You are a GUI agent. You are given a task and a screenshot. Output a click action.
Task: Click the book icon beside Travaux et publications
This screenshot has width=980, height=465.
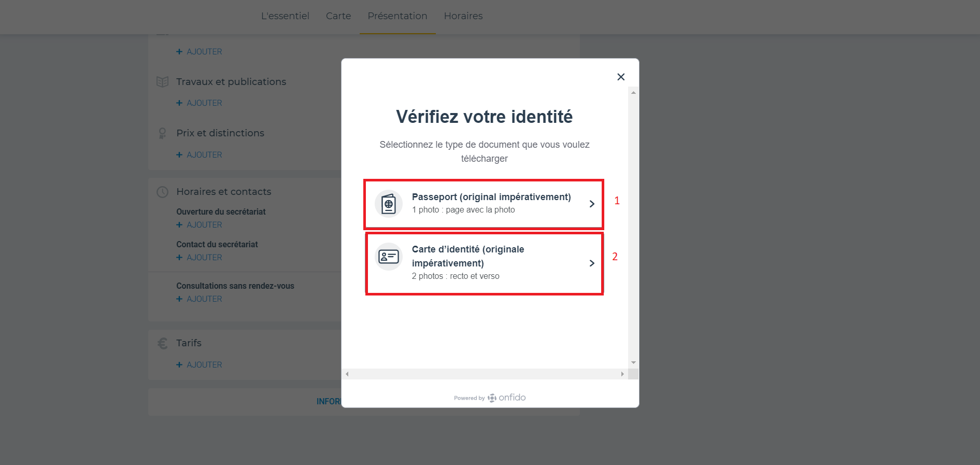click(163, 82)
